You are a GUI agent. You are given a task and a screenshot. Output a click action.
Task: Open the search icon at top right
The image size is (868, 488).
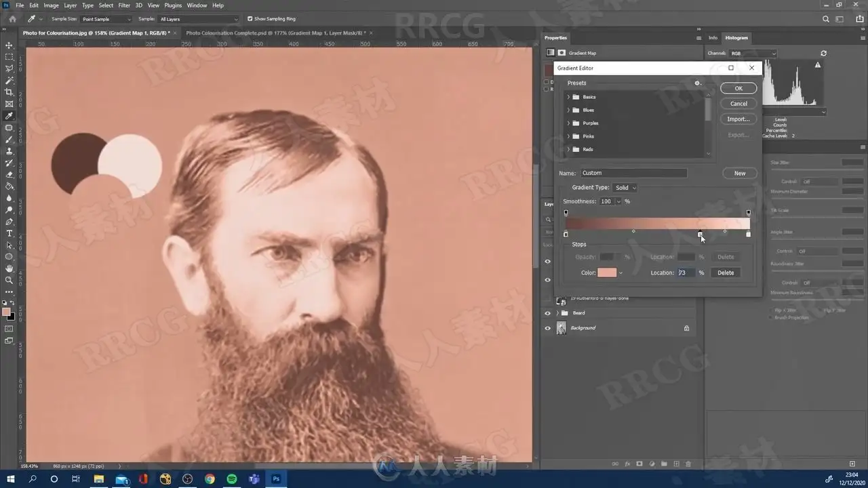click(825, 19)
